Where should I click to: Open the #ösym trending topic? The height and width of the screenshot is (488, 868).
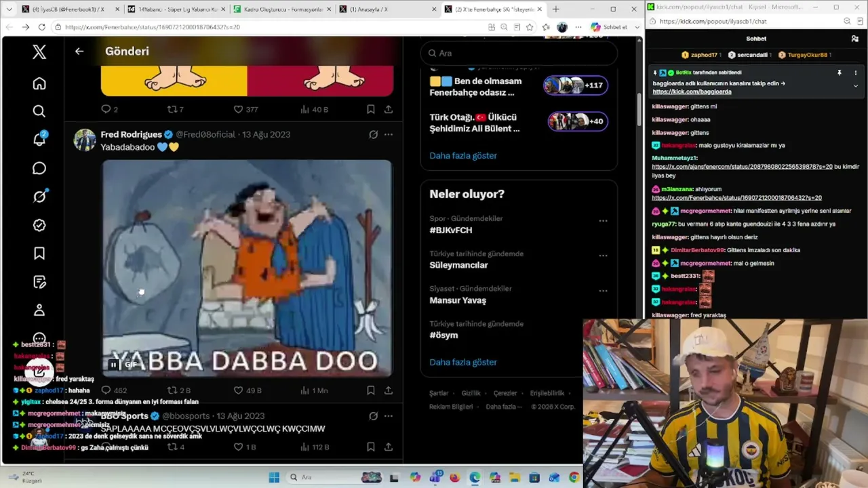point(443,335)
